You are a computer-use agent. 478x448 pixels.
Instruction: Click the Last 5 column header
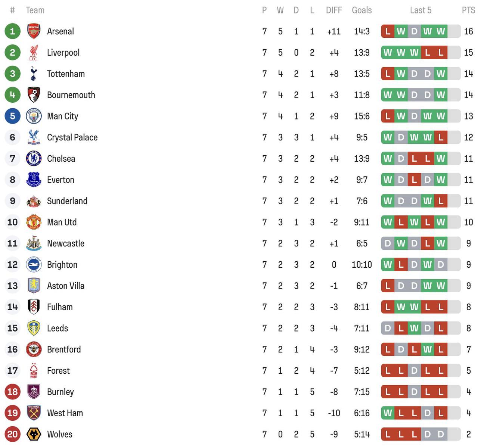coord(420,10)
